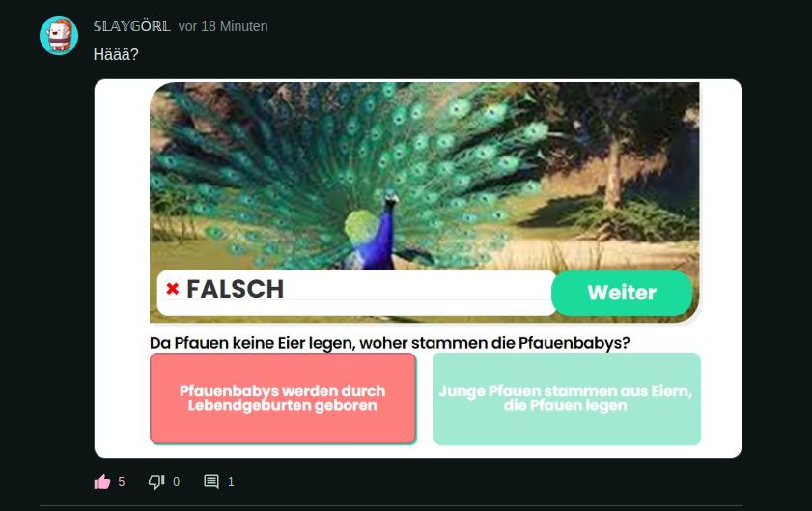Viewport: 812px width, 511px height.
Task: Click the 'vor 18 Minuten' timestamp
Action: [223, 26]
